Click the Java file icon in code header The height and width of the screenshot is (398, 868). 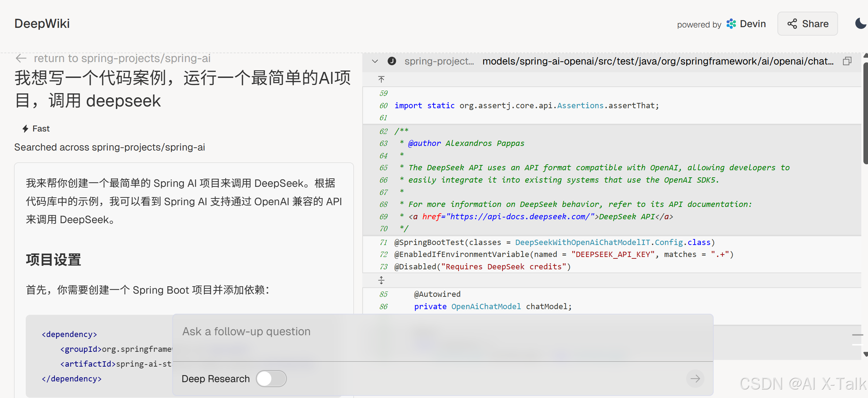(392, 61)
